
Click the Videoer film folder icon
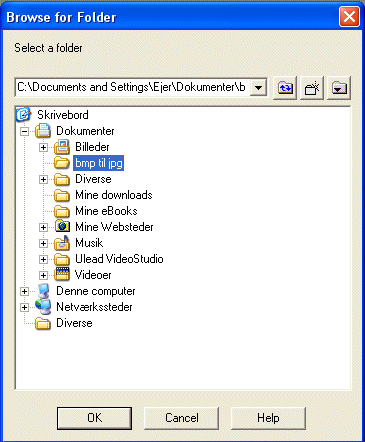tap(62, 275)
